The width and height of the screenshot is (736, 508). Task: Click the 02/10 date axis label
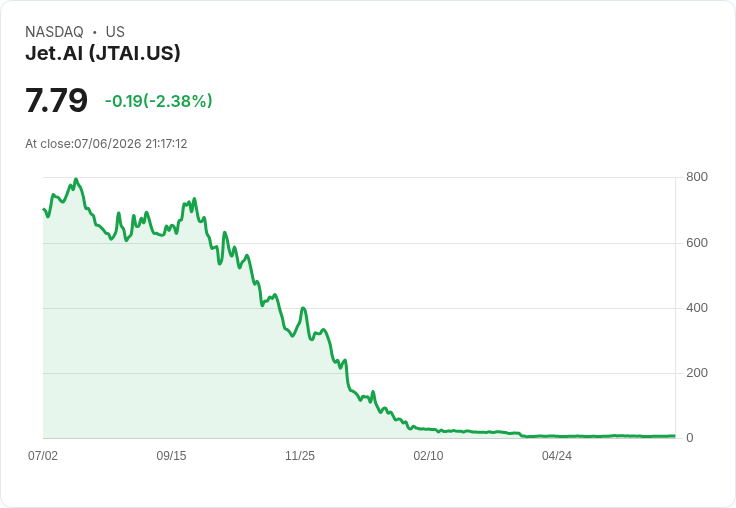pyautogui.click(x=428, y=455)
